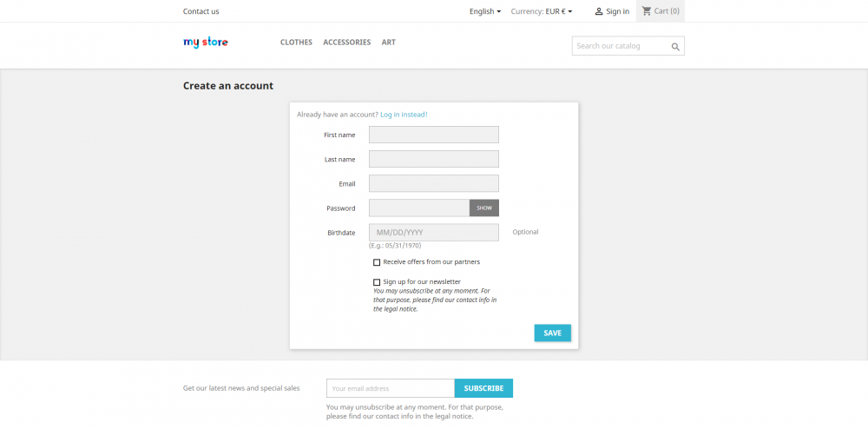Open the ACCESSORIES menu
The width and height of the screenshot is (868, 429).
click(x=346, y=43)
